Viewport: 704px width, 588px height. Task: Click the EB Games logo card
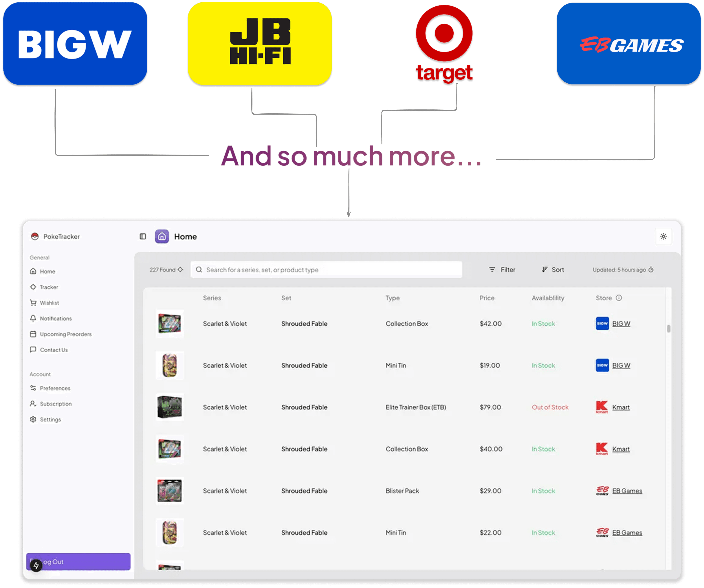[629, 44]
